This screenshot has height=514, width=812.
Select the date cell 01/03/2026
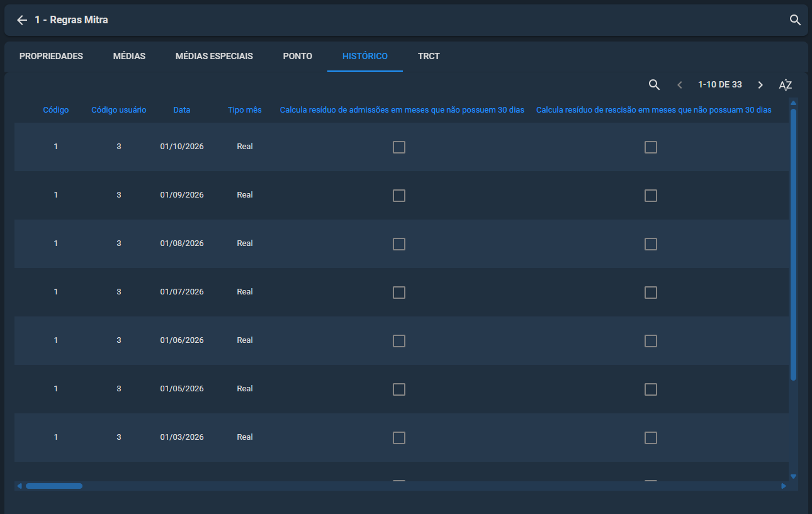click(x=182, y=437)
